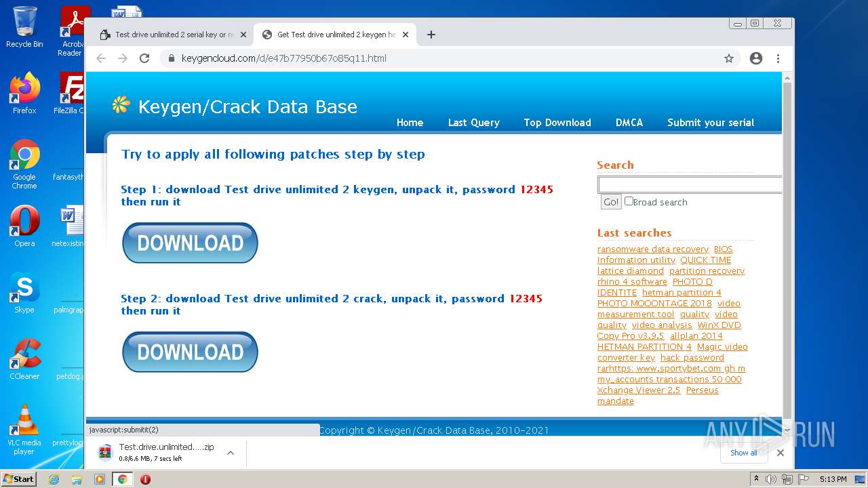Open the Last Query menu item

[473, 123]
